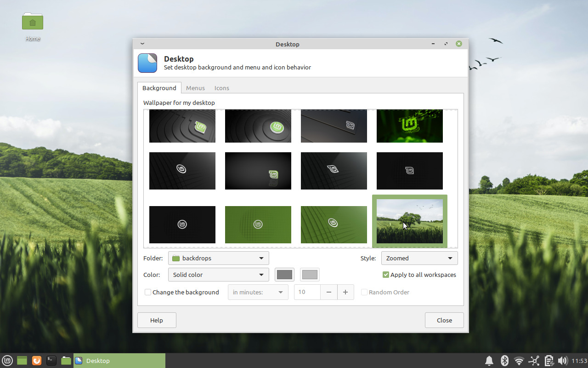
Task: Select the last green wallpaper with tilted logo
Action: click(334, 224)
